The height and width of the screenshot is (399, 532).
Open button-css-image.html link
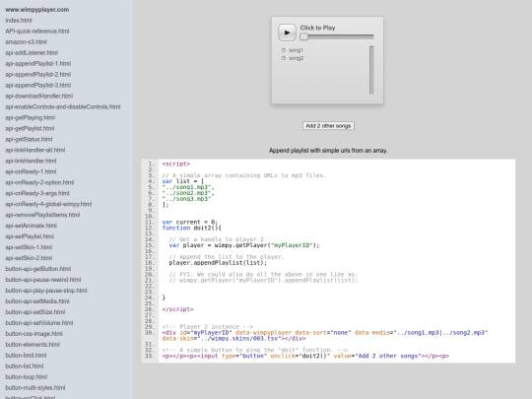tap(33, 334)
